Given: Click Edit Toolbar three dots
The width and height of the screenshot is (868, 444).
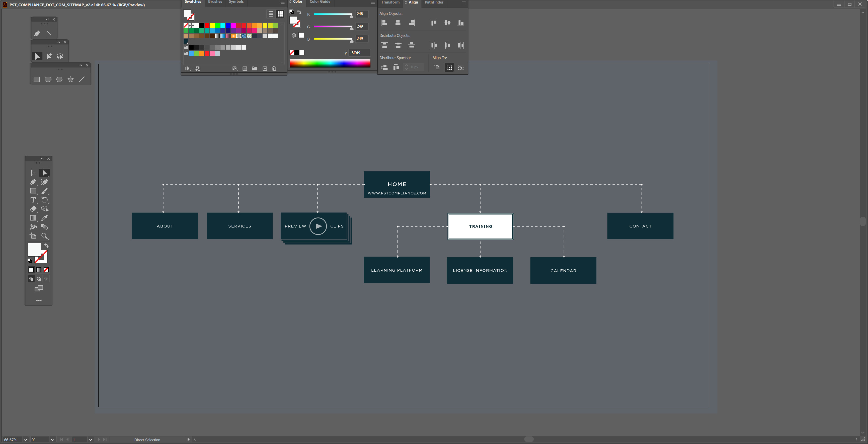Looking at the screenshot, I should 39,300.
